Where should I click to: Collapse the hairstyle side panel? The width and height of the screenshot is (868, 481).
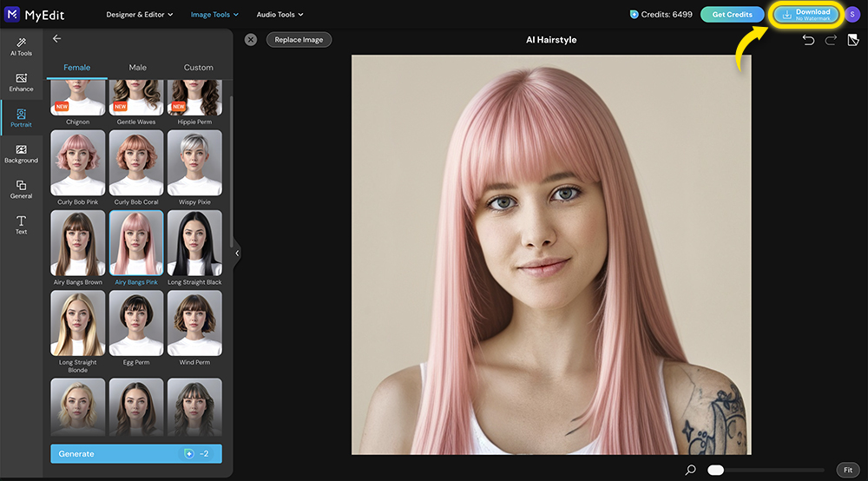point(237,253)
